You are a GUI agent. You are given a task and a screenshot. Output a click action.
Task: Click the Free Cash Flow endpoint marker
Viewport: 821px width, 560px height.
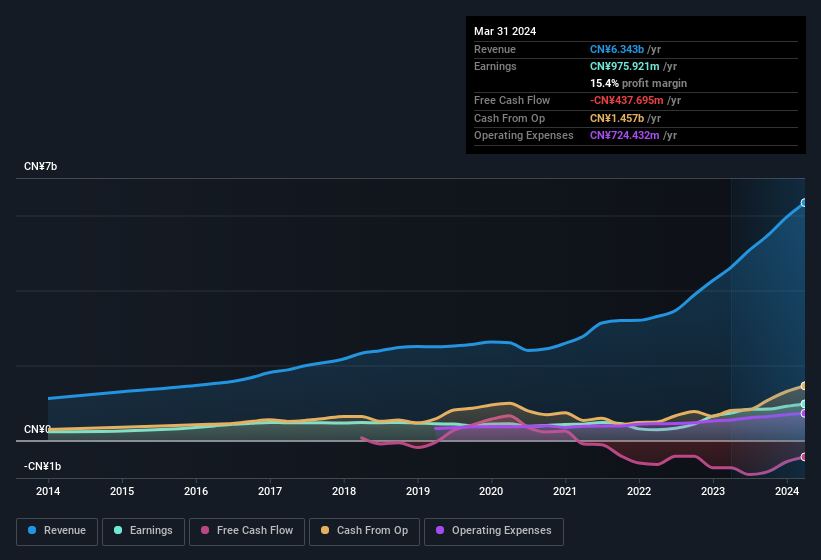pyautogui.click(x=804, y=456)
